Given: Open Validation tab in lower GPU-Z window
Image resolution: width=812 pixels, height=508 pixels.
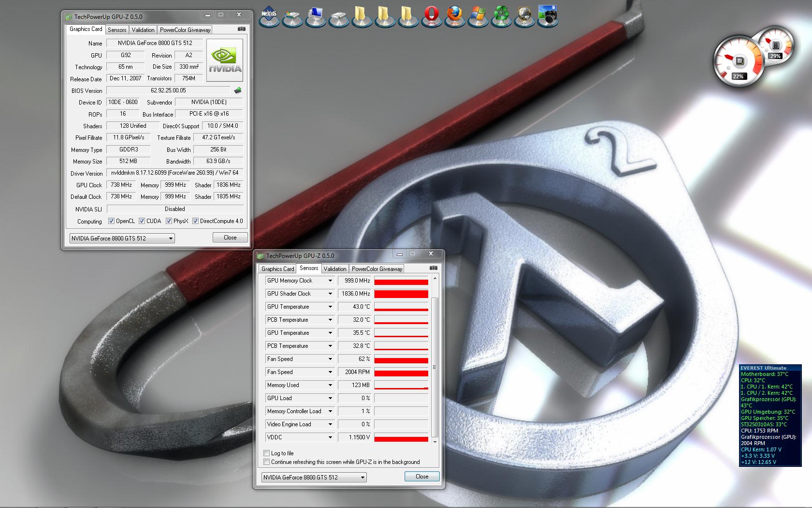Looking at the screenshot, I should [x=335, y=269].
